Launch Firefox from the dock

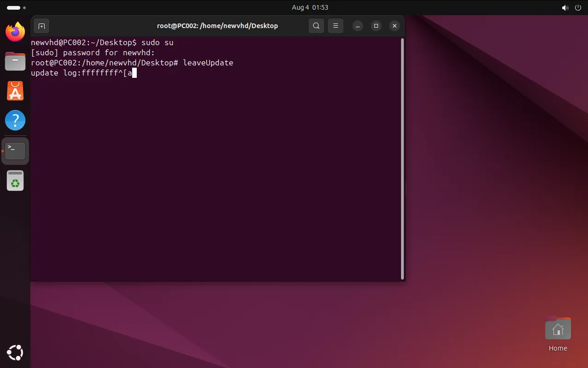(15, 32)
